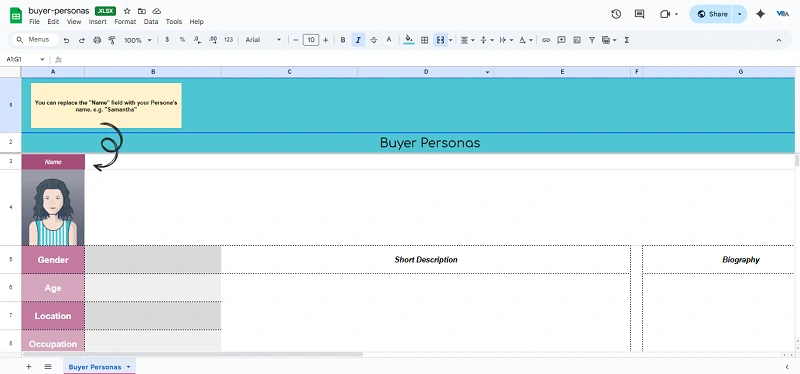Expand merge cells options arrow

[x=451, y=40]
